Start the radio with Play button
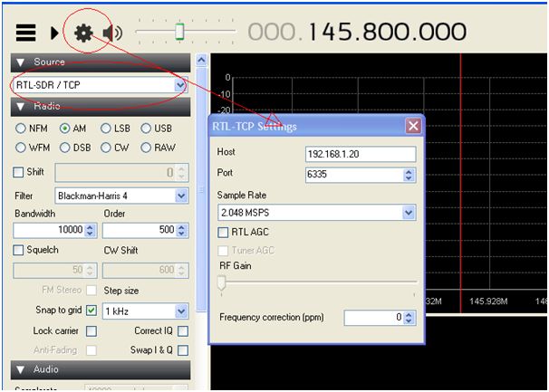Image resolution: width=549 pixels, height=392 pixels. (54, 33)
